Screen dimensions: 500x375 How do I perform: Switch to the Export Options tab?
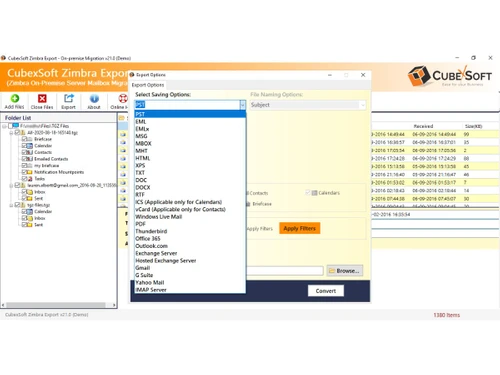click(148, 85)
